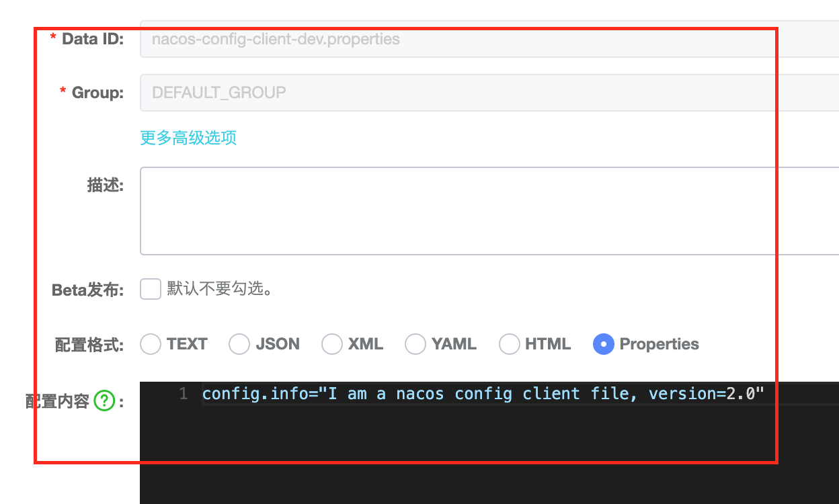
Task: Expand 更多高级选项 advanced options
Action: coord(188,138)
